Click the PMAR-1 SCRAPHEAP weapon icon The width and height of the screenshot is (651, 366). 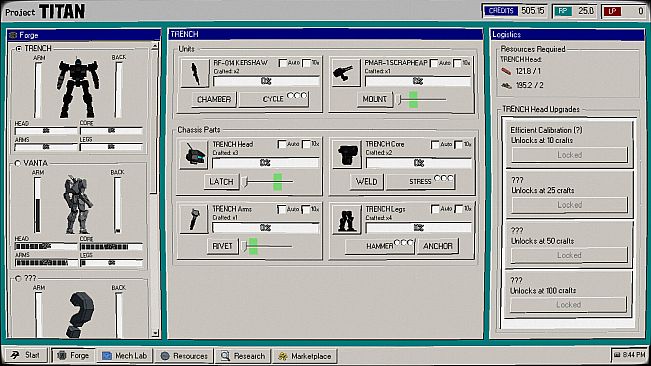tap(346, 73)
